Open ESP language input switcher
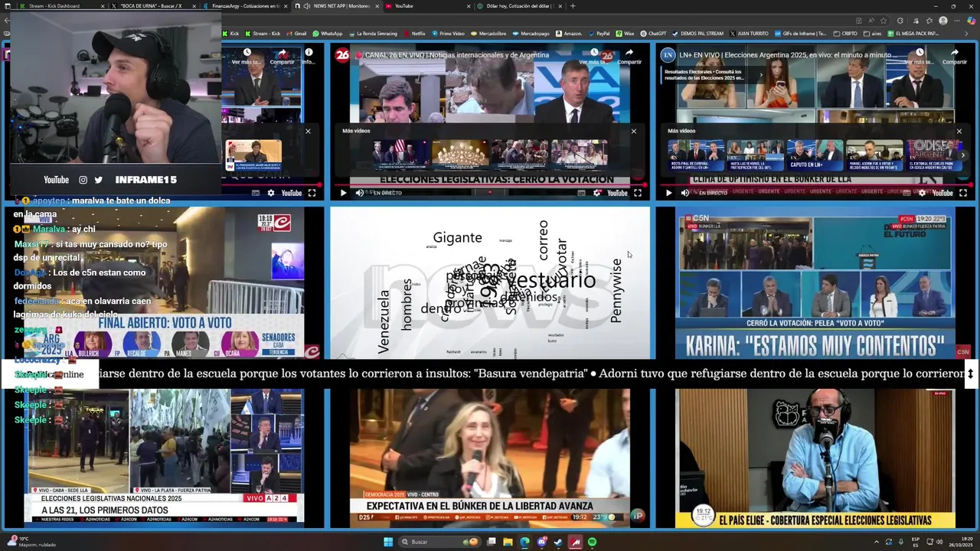 click(x=916, y=542)
